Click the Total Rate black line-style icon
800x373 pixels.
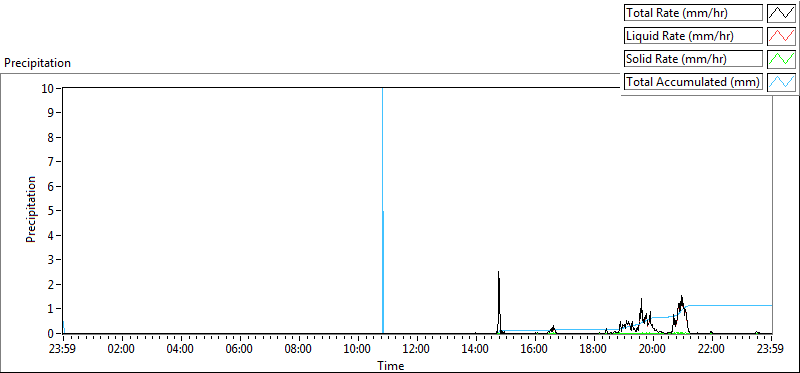pos(782,13)
